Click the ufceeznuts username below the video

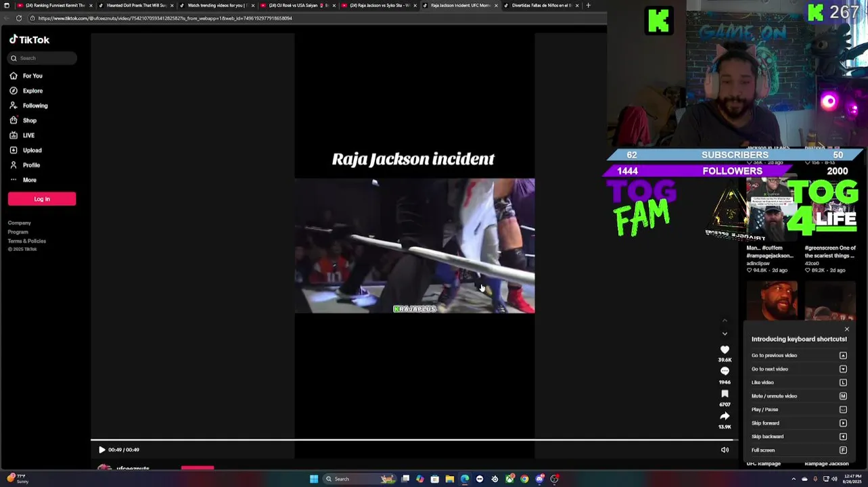pyautogui.click(x=133, y=468)
